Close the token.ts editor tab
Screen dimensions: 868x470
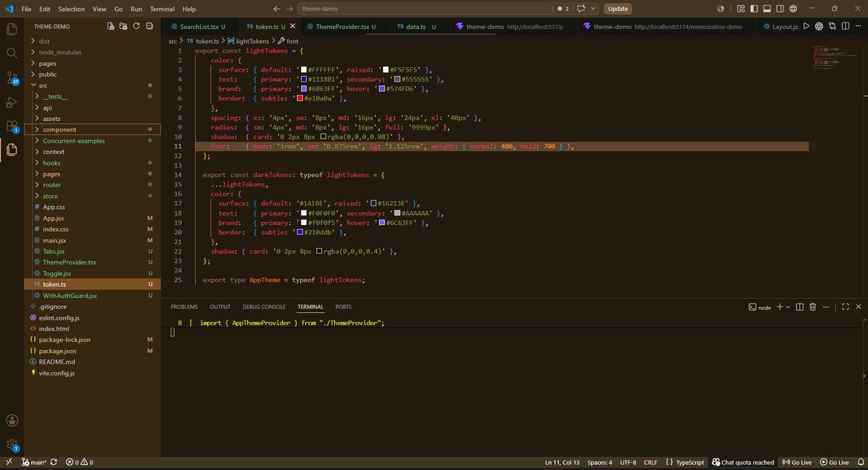(x=293, y=26)
